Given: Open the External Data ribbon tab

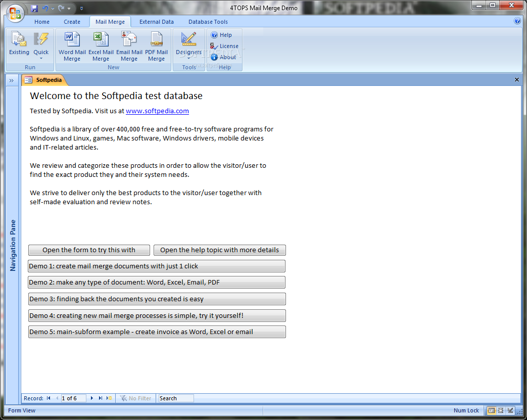Looking at the screenshot, I should (157, 22).
